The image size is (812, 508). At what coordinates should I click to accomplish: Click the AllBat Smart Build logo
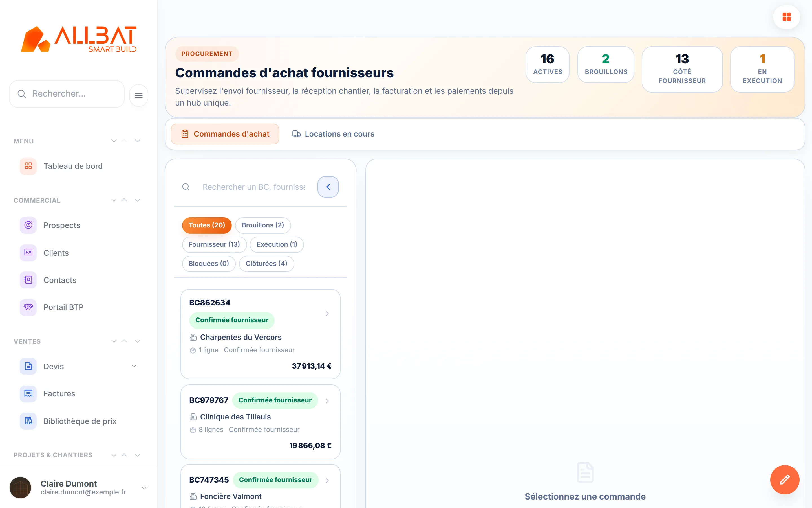coord(79,39)
